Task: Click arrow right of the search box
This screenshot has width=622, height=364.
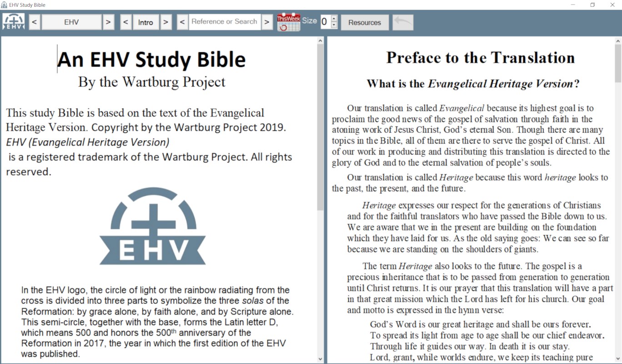Action: [x=267, y=21]
